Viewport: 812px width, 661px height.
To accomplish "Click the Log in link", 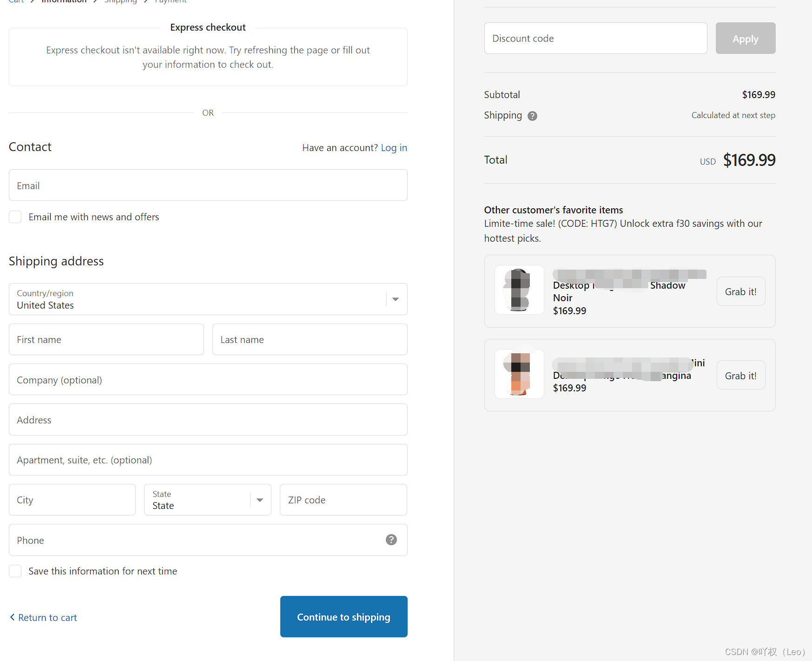I will pyautogui.click(x=394, y=148).
